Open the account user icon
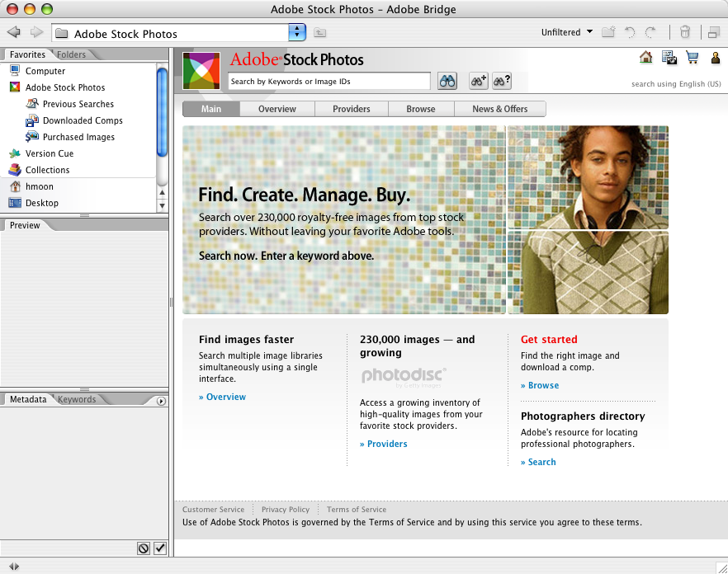 coord(716,58)
